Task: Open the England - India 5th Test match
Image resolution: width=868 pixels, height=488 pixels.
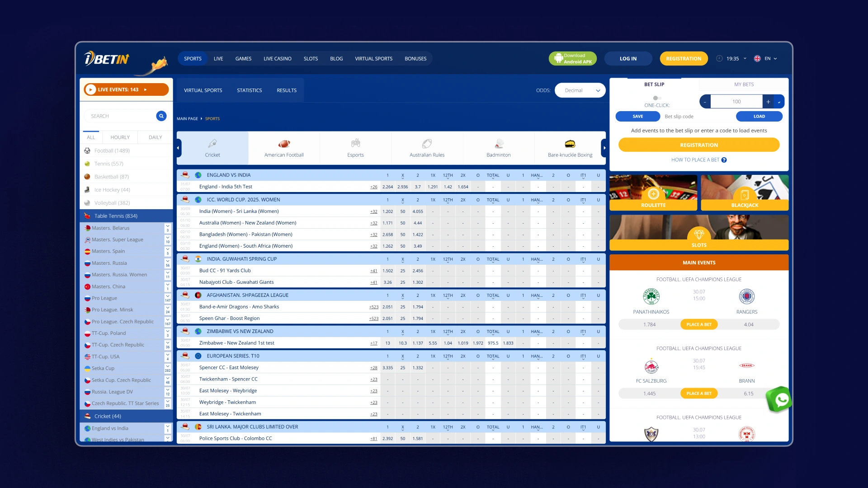Action: [226, 187]
